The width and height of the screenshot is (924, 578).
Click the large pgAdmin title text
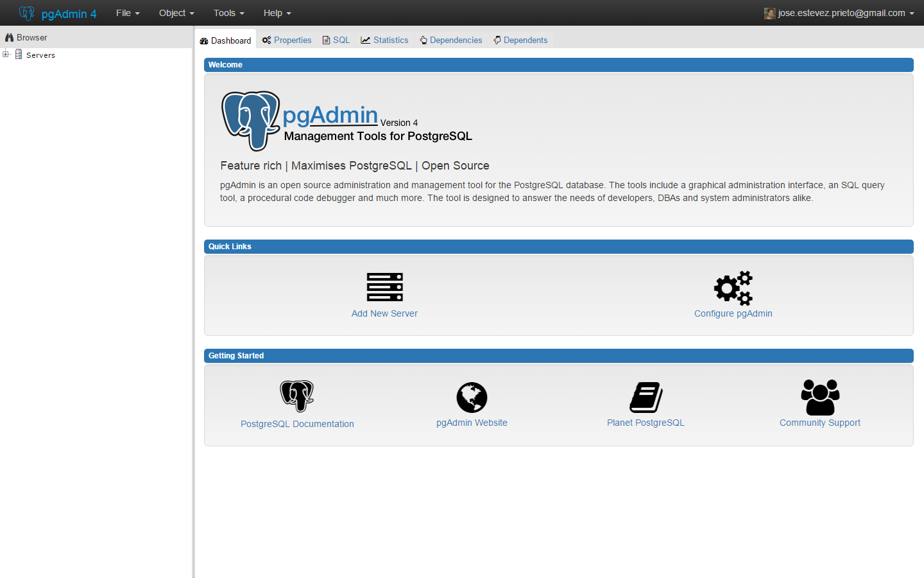(330, 114)
